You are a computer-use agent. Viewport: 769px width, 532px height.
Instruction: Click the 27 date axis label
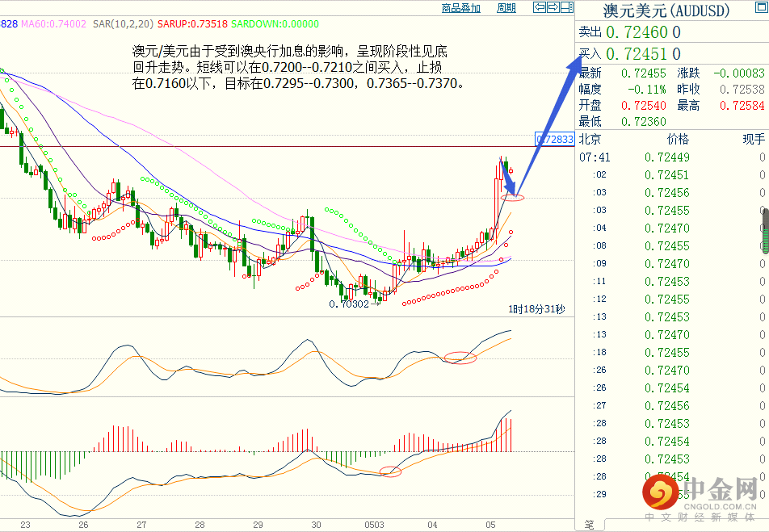pos(141,525)
